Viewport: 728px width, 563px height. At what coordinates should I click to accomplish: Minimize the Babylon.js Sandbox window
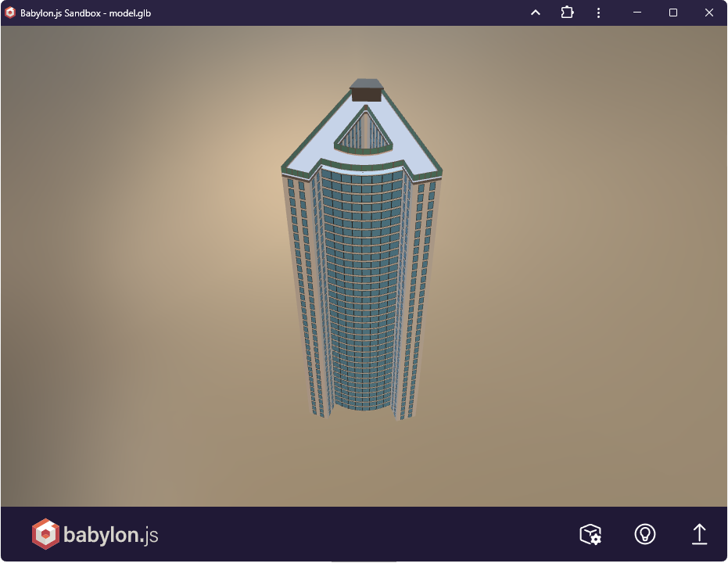pyautogui.click(x=637, y=13)
